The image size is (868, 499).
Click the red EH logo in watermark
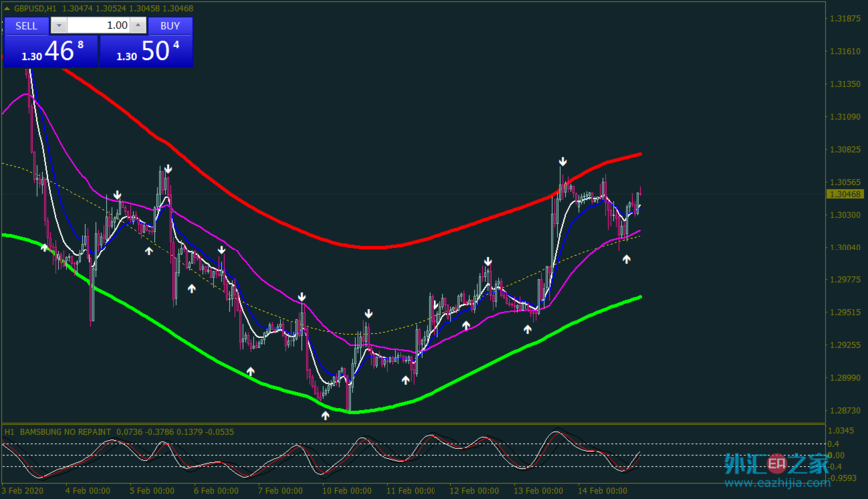click(x=775, y=464)
